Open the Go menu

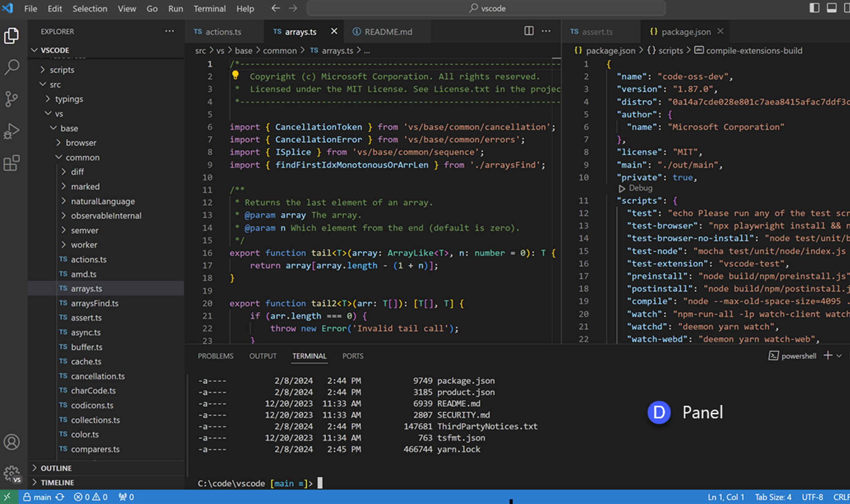pos(152,8)
